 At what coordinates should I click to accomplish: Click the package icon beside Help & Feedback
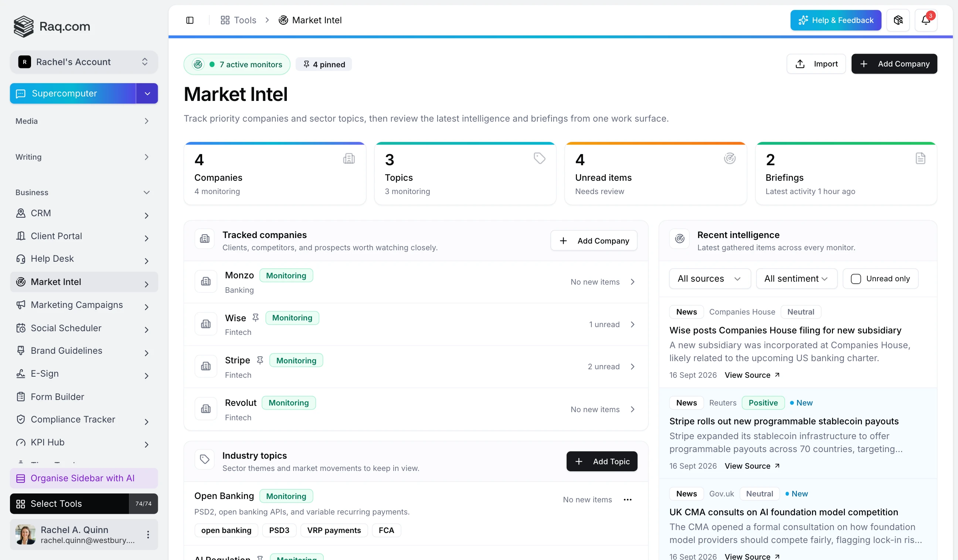[x=898, y=20]
